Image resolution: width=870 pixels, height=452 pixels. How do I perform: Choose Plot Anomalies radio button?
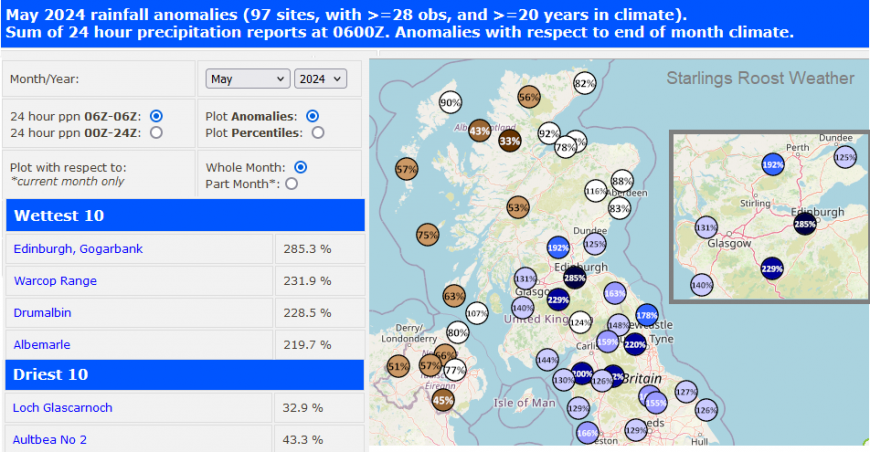(313, 116)
